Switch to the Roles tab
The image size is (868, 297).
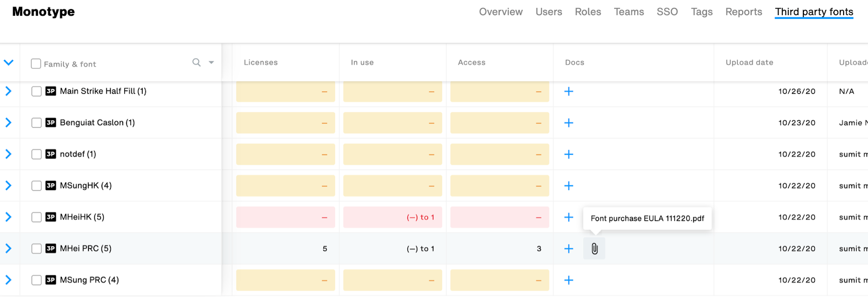pos(588,12)
